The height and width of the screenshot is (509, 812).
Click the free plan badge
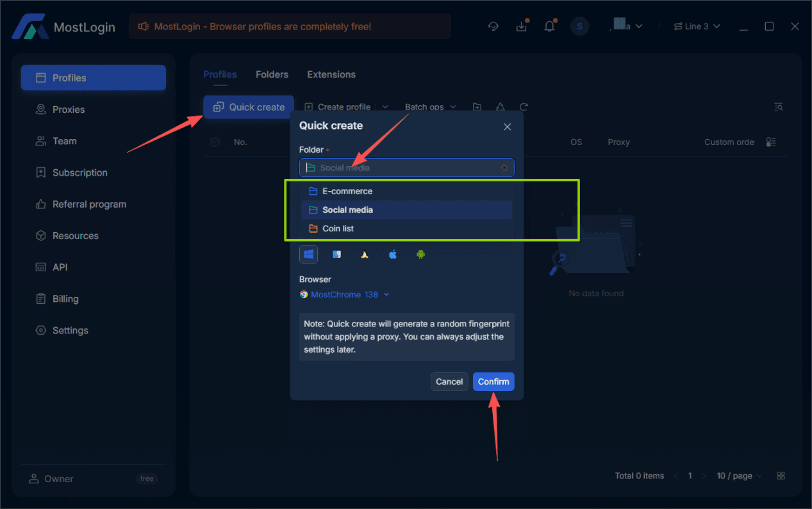[x=147, y=479]
